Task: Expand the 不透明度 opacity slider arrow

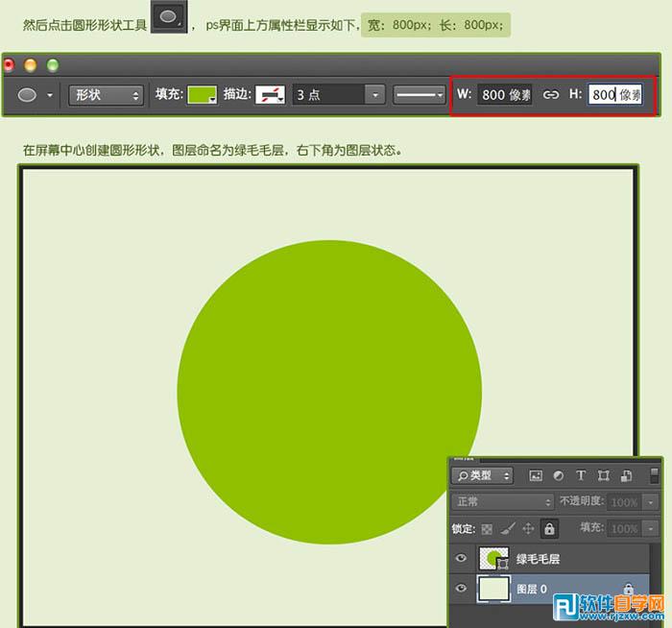Action: point(651,502)
